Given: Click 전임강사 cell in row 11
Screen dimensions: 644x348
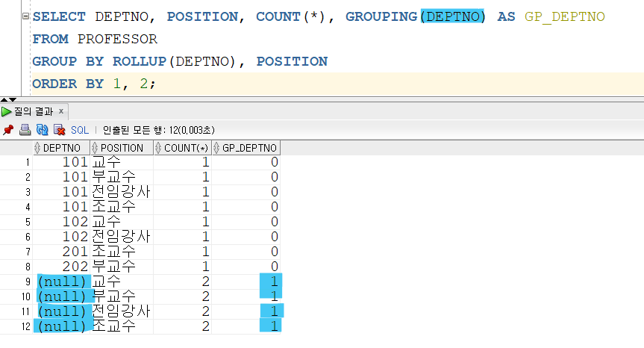Looking at the screenshot, I should click(x=122, y=311).
